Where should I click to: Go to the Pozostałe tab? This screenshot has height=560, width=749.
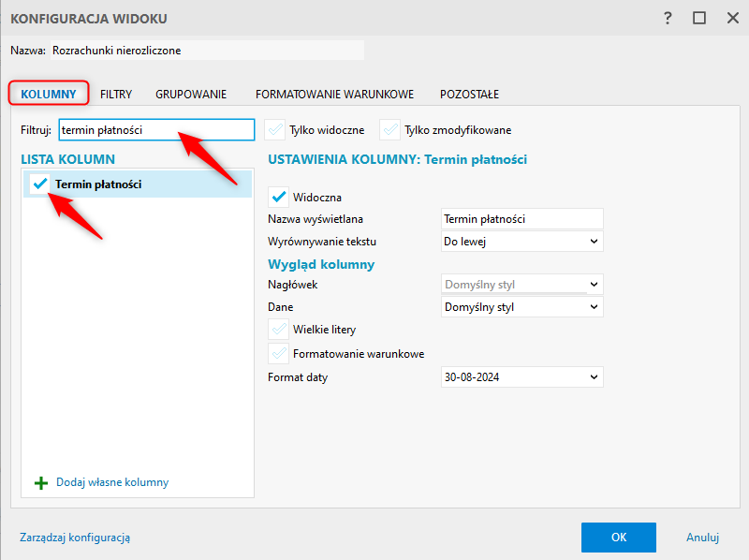(469, 94)
